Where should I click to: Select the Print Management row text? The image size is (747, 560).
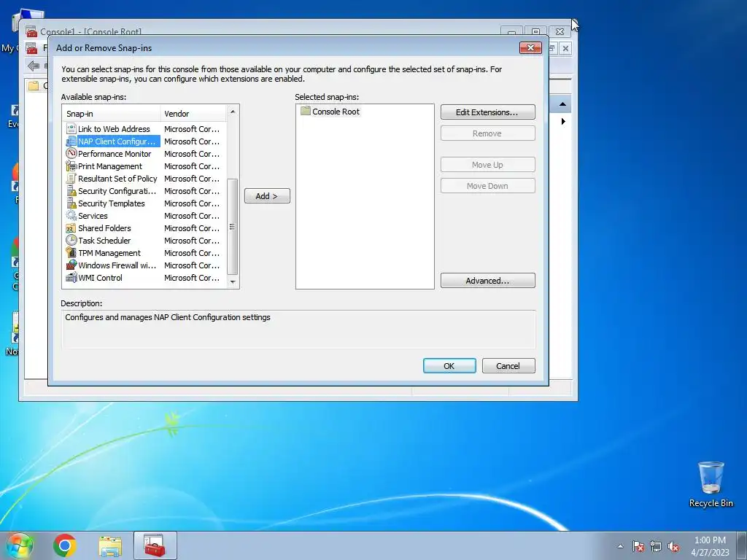tap(110, 166)
